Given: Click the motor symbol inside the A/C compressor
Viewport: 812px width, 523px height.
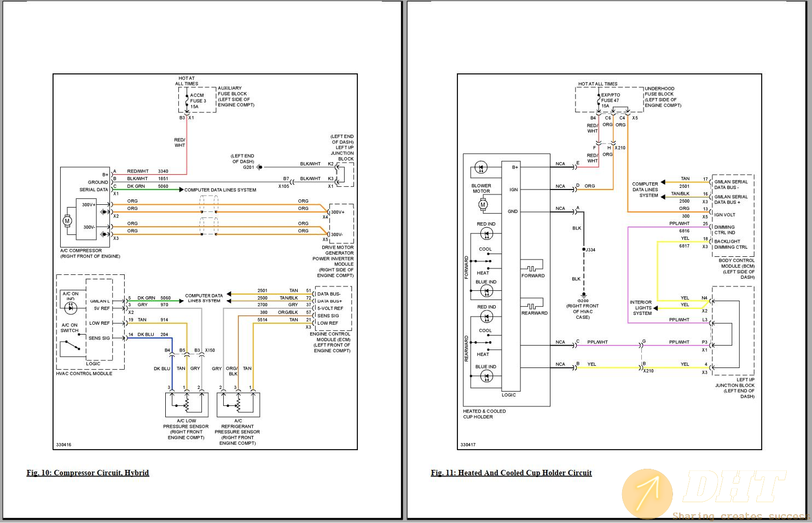Looking at the screenshot, I should click(68, 221).
